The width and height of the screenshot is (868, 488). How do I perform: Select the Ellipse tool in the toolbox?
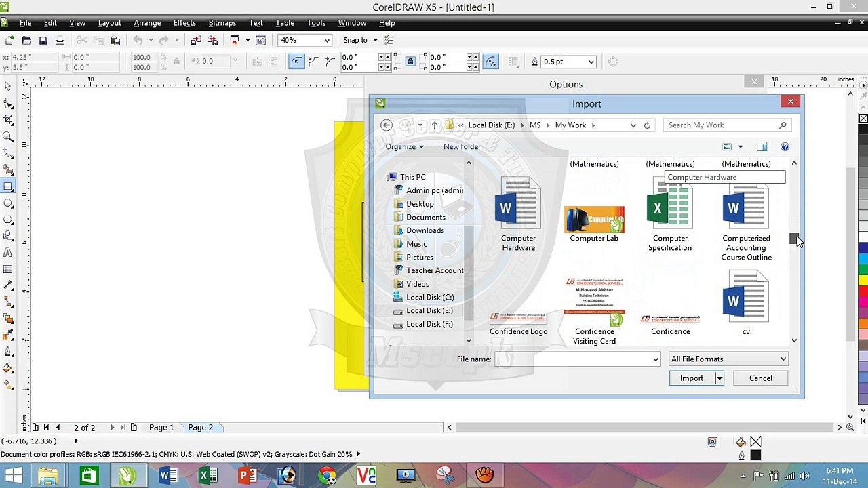click(8, 203)
